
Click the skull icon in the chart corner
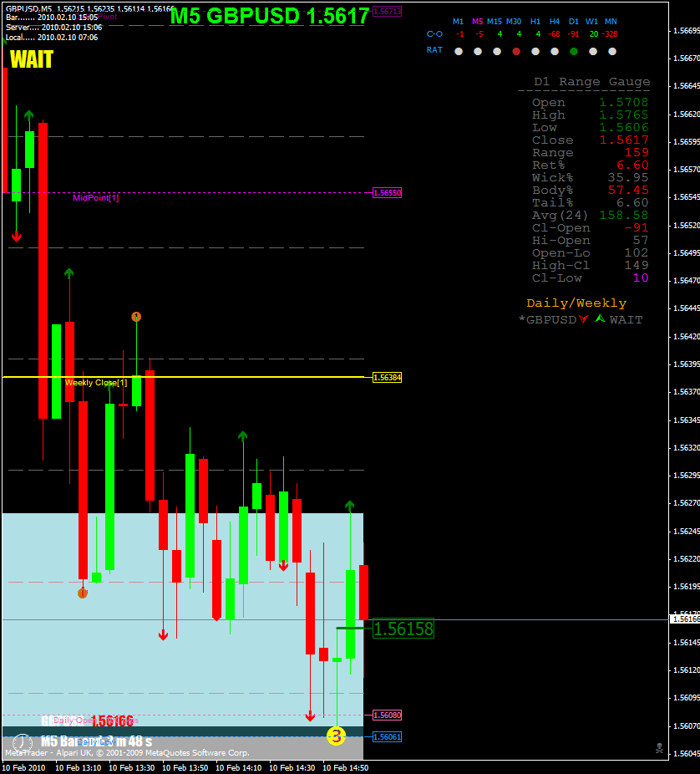[659, 748]
